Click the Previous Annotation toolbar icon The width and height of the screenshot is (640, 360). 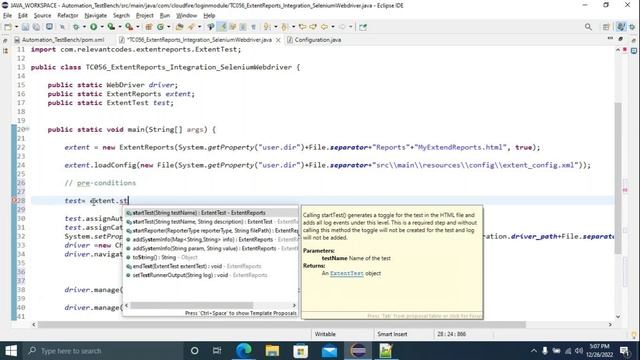pyautogui.click(x=284, y=27)
